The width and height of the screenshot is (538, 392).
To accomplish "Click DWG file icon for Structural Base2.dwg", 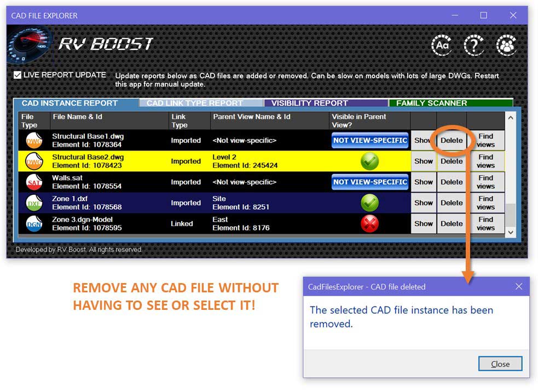I will pos(34,162).
